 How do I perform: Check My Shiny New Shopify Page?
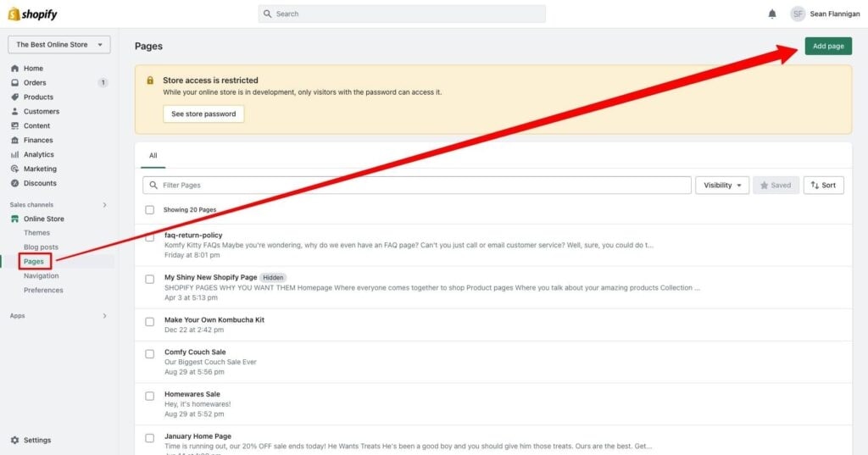pyautogui.click(x=149, y=279)
